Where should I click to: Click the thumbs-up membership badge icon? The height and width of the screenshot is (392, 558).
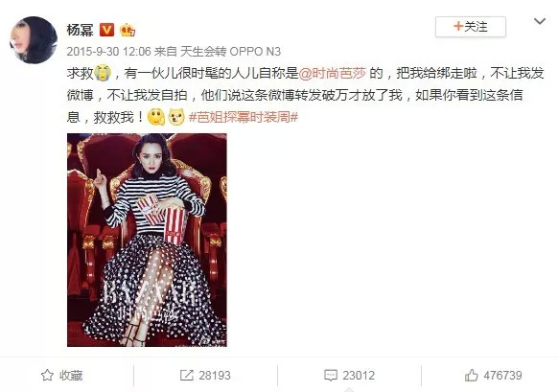coord(128,30)
